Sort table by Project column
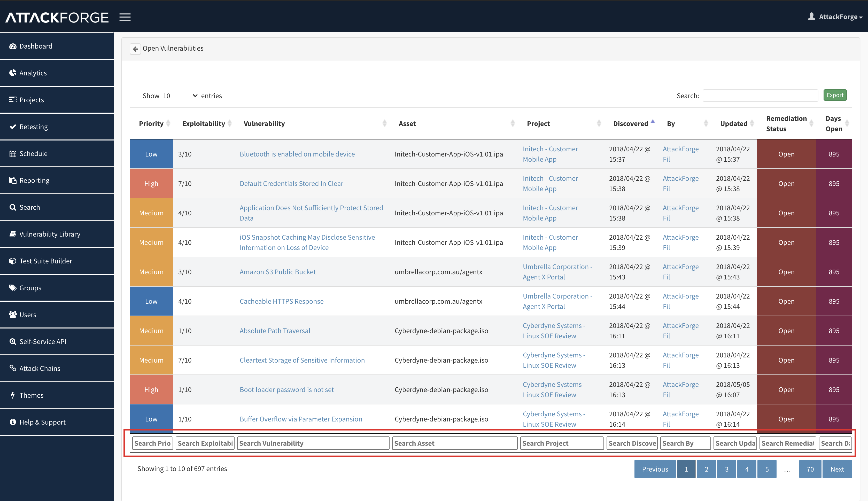The image size is (868, 501). (x=564, y=123)
